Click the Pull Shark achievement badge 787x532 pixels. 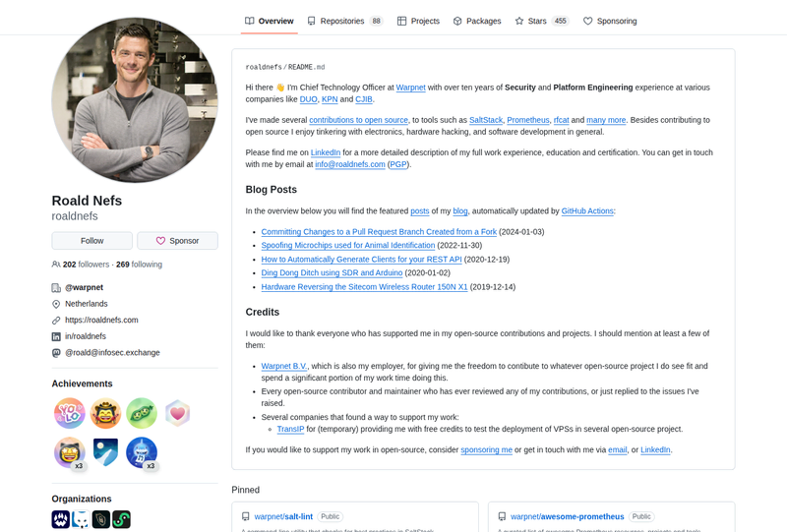pyautogui.click(x=142, y=452)
